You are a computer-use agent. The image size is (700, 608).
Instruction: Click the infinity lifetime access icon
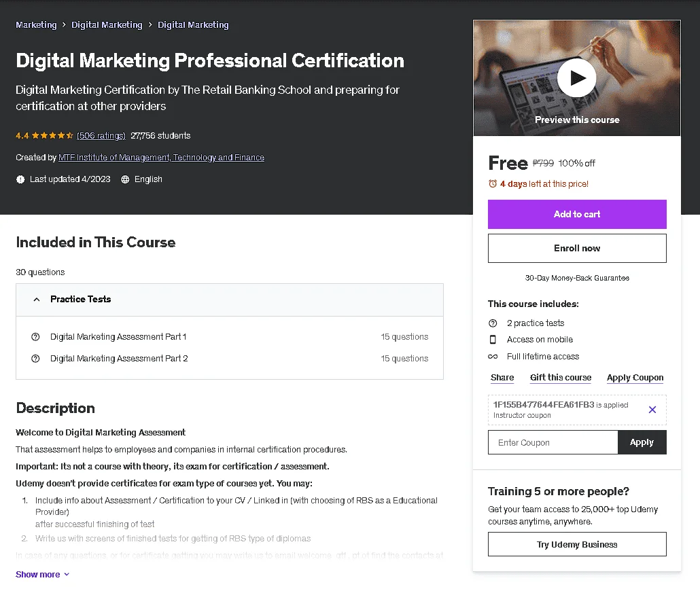coord(493,356)
